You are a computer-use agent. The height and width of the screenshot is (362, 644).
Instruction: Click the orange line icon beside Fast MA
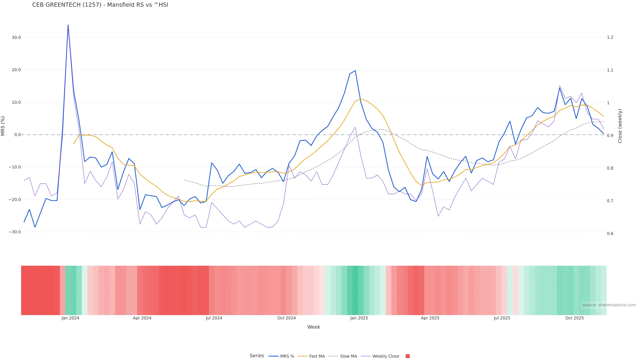tap(303, 356)
